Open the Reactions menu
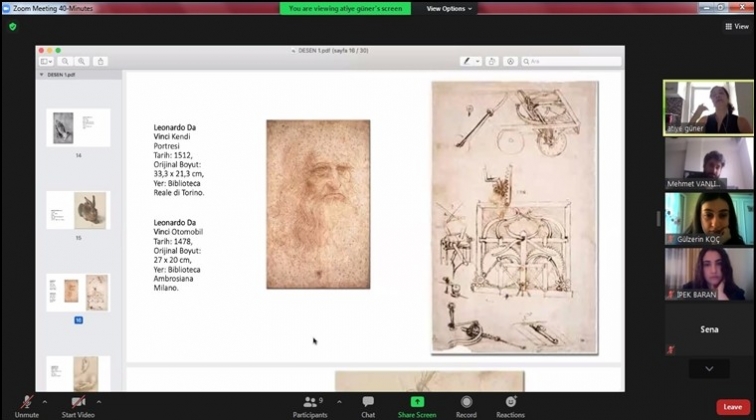Image resolution: width=756 pixels, height=420 pixels. [510, 403]
